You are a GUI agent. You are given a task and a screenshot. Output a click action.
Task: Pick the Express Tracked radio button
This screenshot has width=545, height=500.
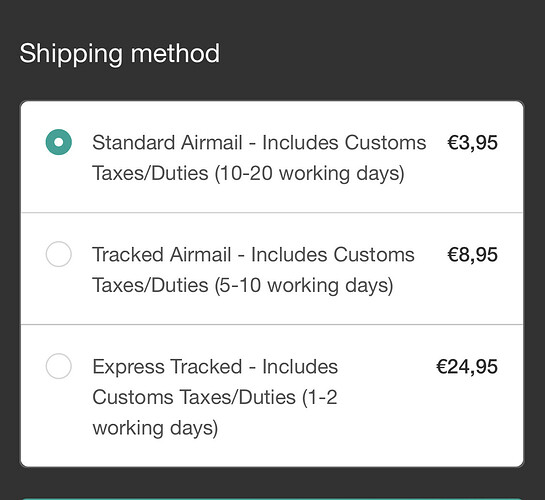(59, 366)
